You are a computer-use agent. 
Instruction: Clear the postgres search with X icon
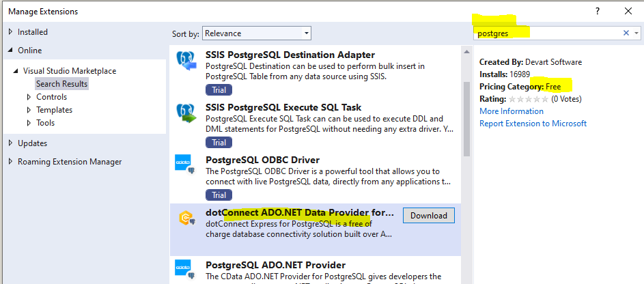tap(626, 33)
